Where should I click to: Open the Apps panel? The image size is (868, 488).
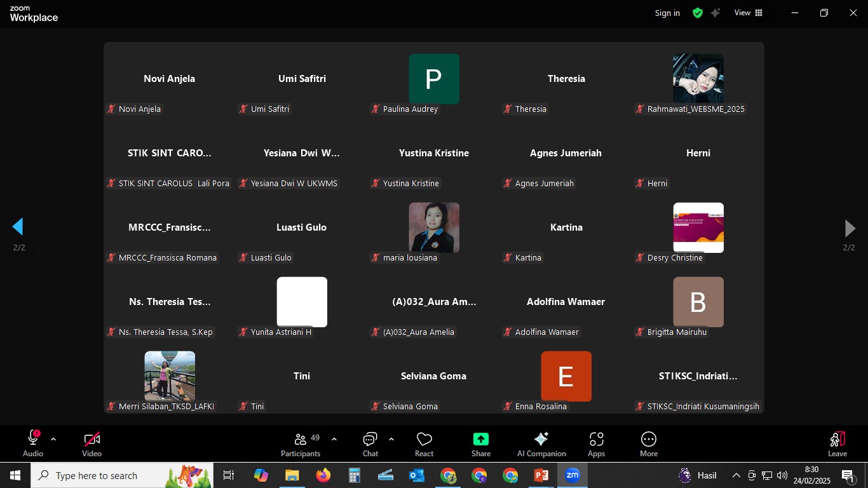596,444
